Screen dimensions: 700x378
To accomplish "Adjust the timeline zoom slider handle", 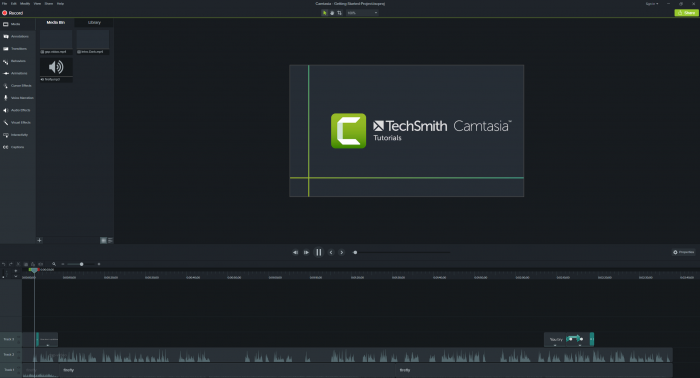I will click(x=81, y=264).
